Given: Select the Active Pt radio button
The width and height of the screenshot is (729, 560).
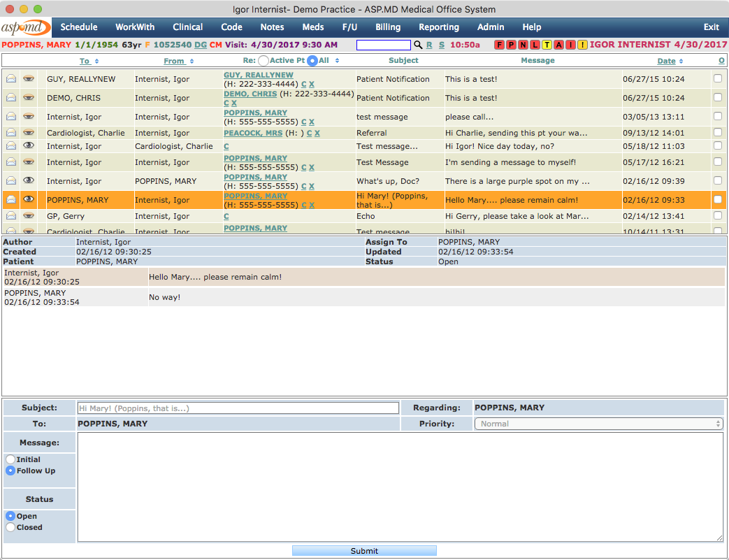Looking at the screenshot, I should [264, 61].
